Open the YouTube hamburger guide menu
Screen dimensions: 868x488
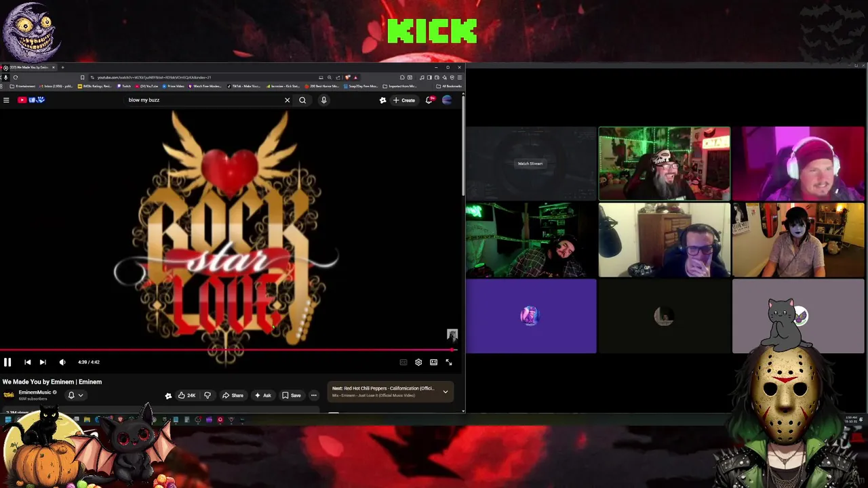click(6, 100)
